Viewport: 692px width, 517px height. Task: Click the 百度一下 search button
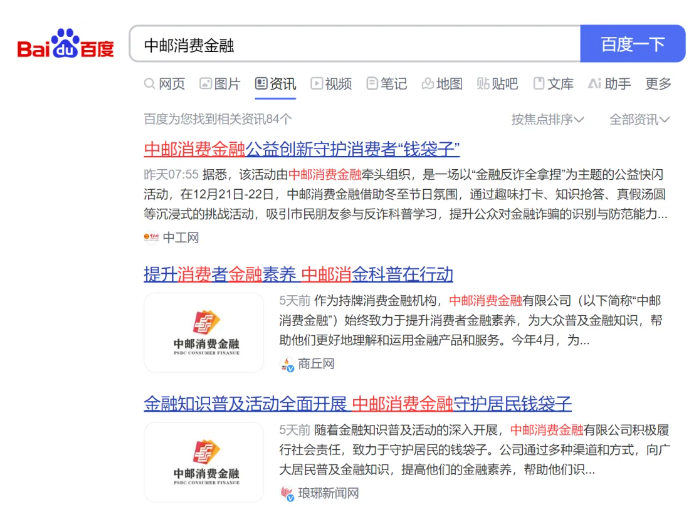632,44
